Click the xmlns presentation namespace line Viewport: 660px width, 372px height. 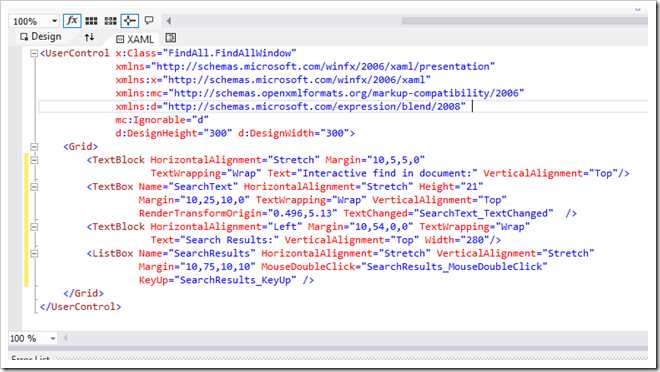305,66
